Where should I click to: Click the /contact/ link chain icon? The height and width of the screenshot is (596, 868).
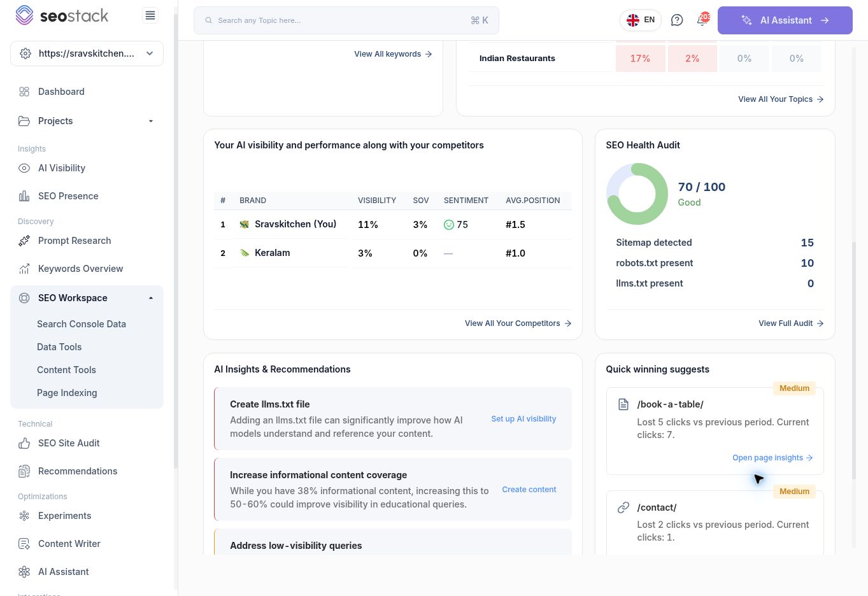tap(623, 507)
